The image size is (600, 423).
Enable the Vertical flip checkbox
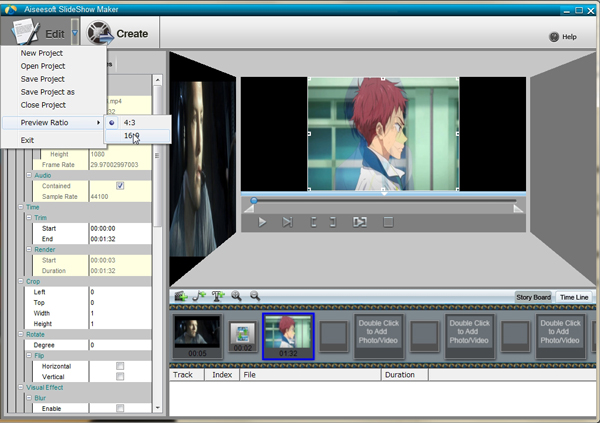(x=120, y=377)
